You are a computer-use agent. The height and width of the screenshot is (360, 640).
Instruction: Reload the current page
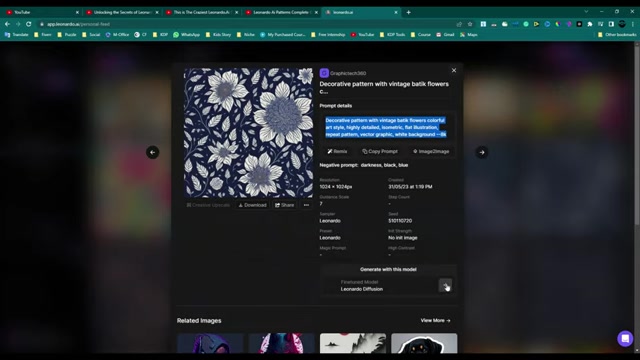pyautogui.click(x=29, y=24)
